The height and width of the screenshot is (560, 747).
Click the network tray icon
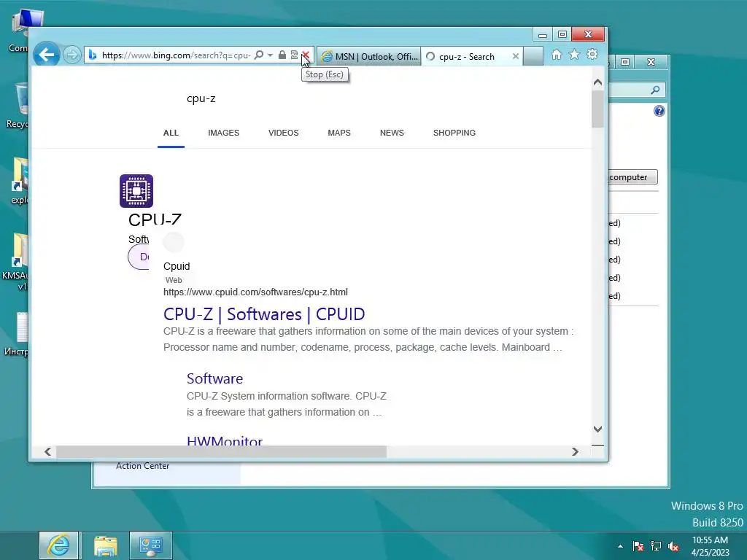[656, 546]
